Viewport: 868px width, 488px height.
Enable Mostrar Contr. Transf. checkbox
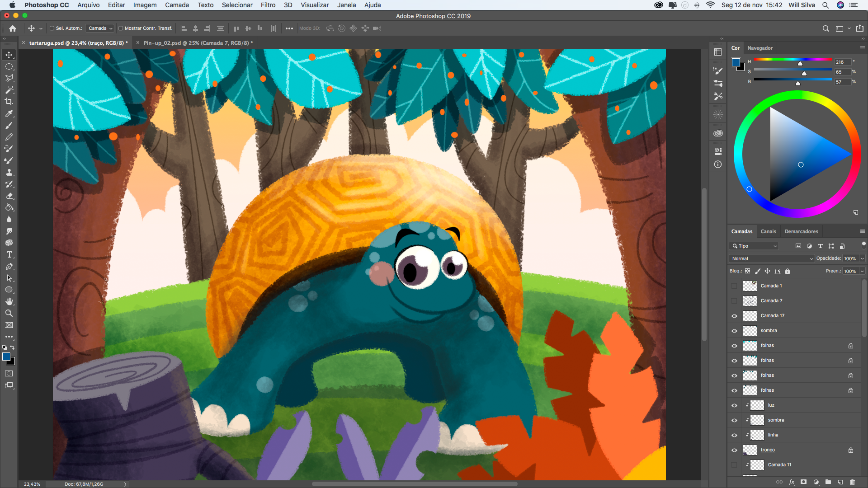coord(121,28)
